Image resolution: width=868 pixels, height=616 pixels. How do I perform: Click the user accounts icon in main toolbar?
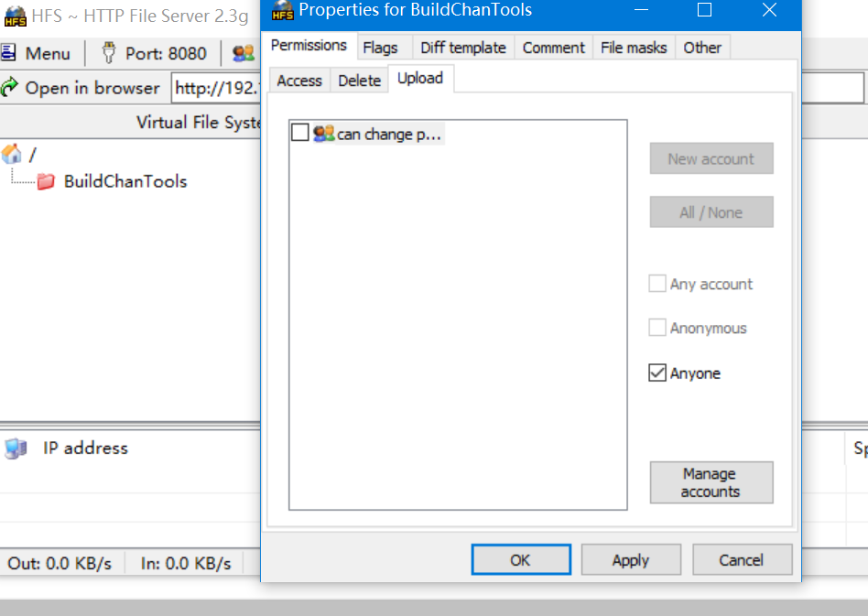(244, 53)
